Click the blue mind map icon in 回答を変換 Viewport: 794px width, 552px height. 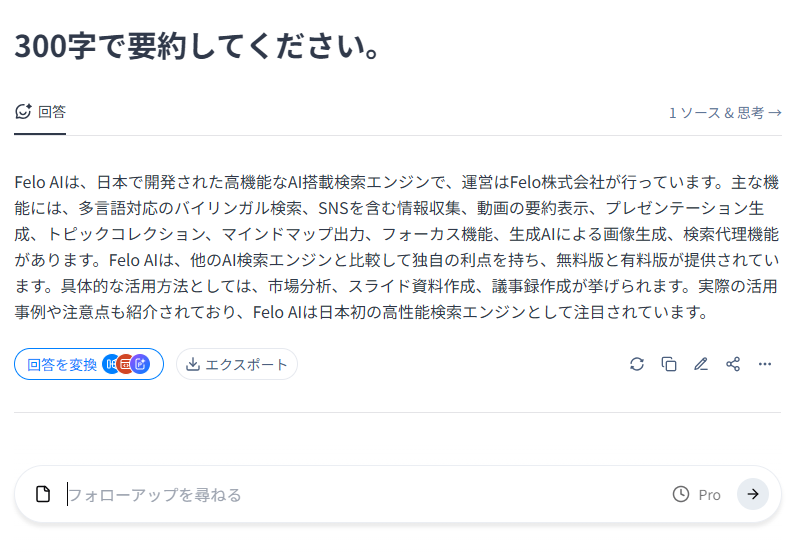[x=110, y=364]
